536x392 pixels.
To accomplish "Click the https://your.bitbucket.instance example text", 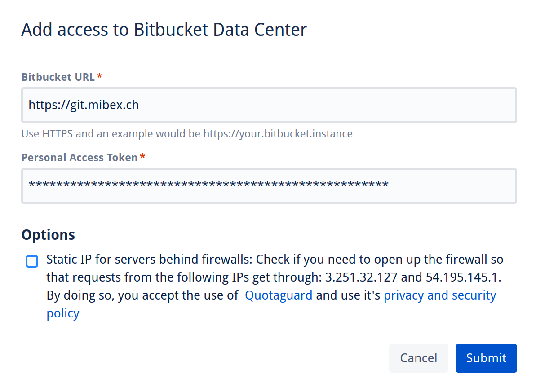I will [278, 134].
